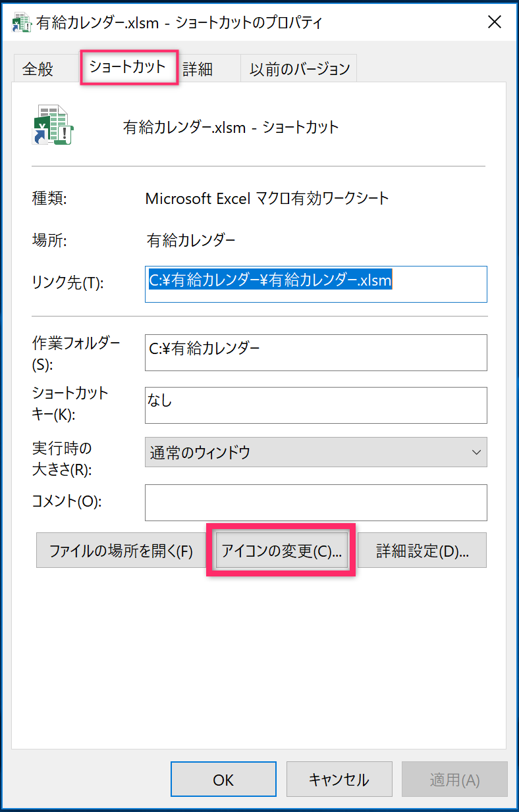Viewport: 519px width, 812px height.
Task: Go to the 以前のバージョン tab
Action: pos(299,69)
